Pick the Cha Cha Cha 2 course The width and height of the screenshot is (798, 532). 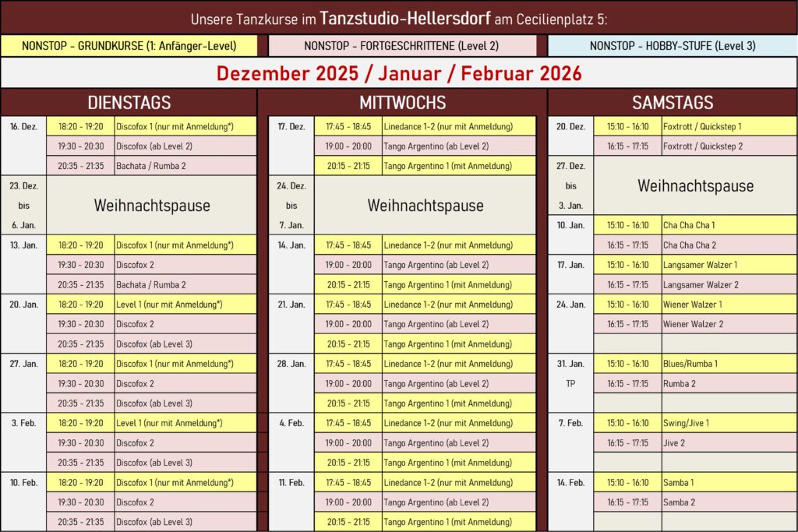(689, 245)
